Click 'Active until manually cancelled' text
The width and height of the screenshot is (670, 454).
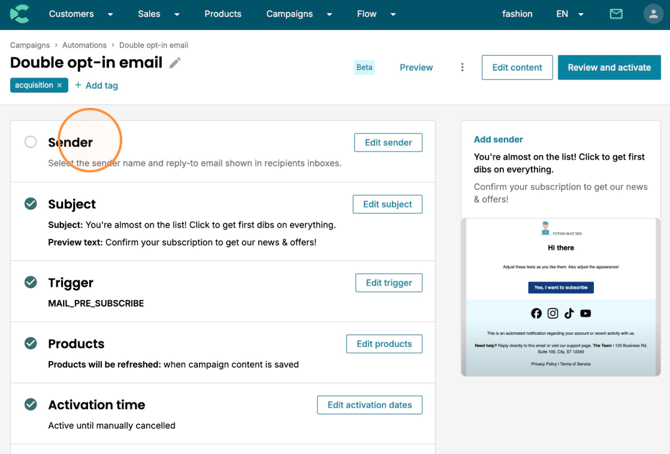click(112, 425)
